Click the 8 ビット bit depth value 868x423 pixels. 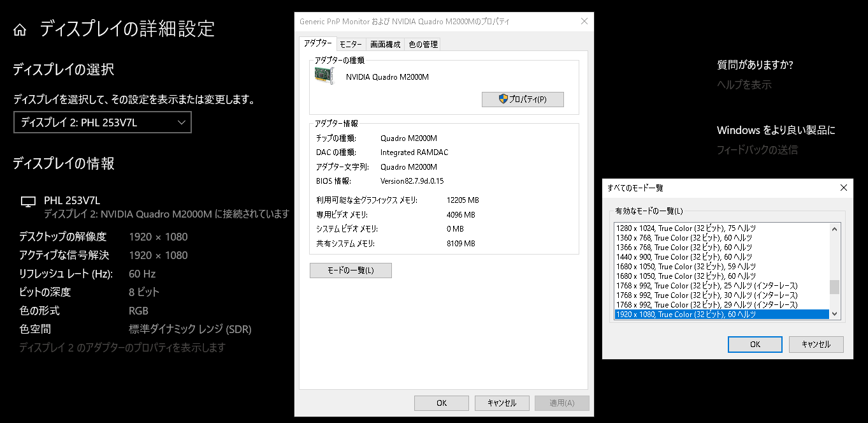click(x=144, y=292)
